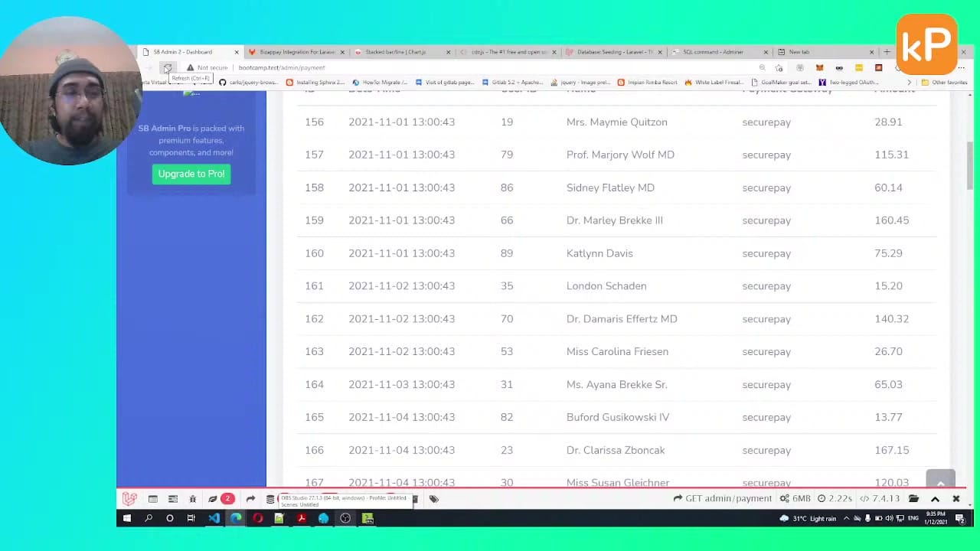Screen dimensions: 980x551
Task: Open Debugbar Exceptions bug icon
Action: pos(193,499)
